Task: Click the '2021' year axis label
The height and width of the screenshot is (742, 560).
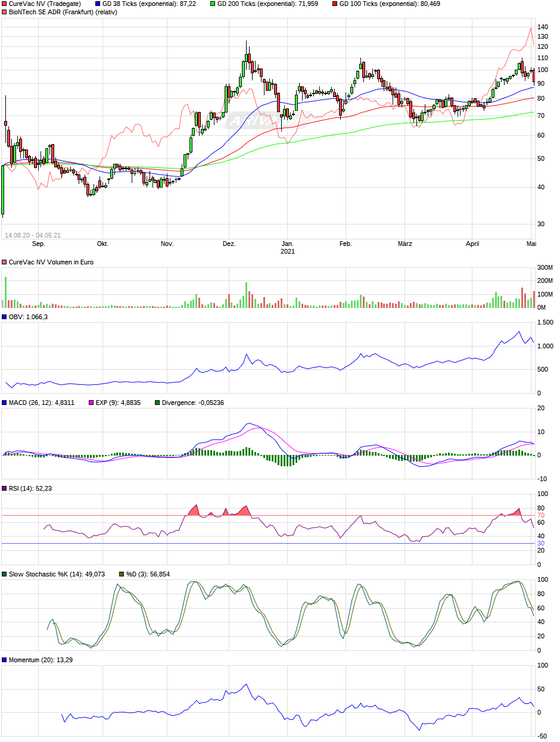Action: pos(288,251)
